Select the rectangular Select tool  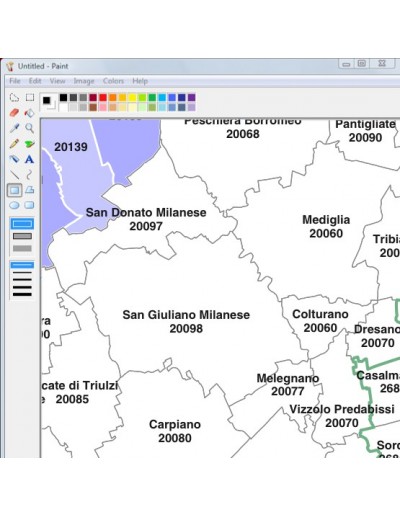tap(30, 97)
